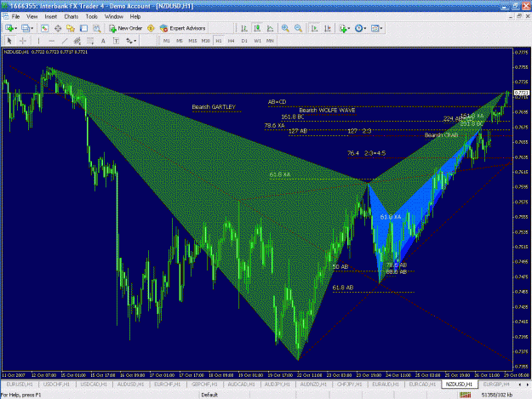Open the Profiles toolbar icon
The height and width of the screenshot is (399, 532).
[x=25, y=28]
